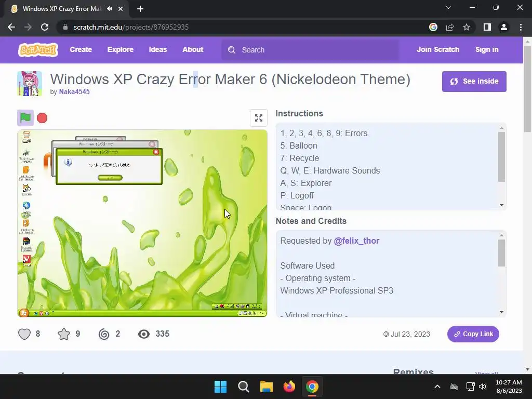The height and width of the screenshot is (399, 532).
Task: Open a new browser tab
Action: coord(140,9)
